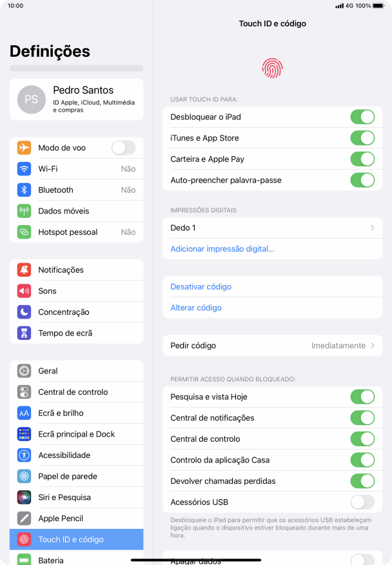Image resolution: width=392 pixels, height=565 pixels.
Task: Open Pedir código Imediatamente options
Action: [x=272, y=346]
